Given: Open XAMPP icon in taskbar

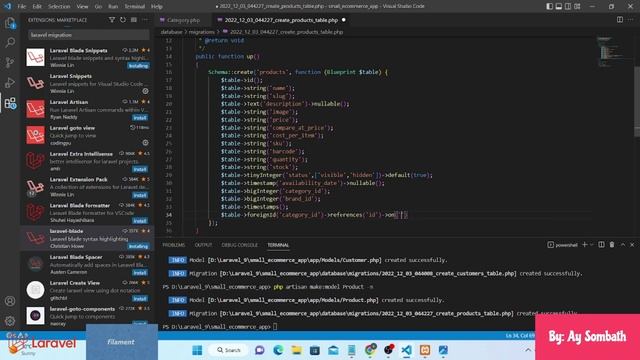Looking at the screenshot, I should pos(425,350).
